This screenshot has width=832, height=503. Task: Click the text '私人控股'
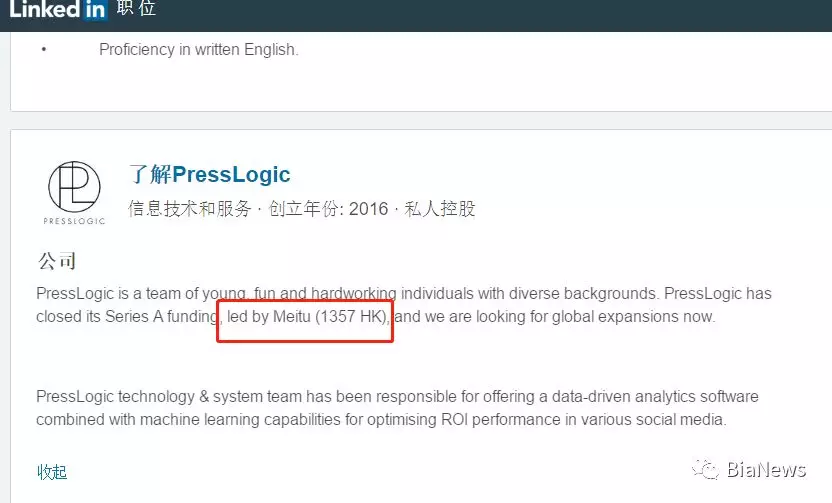tap(440, 209)
